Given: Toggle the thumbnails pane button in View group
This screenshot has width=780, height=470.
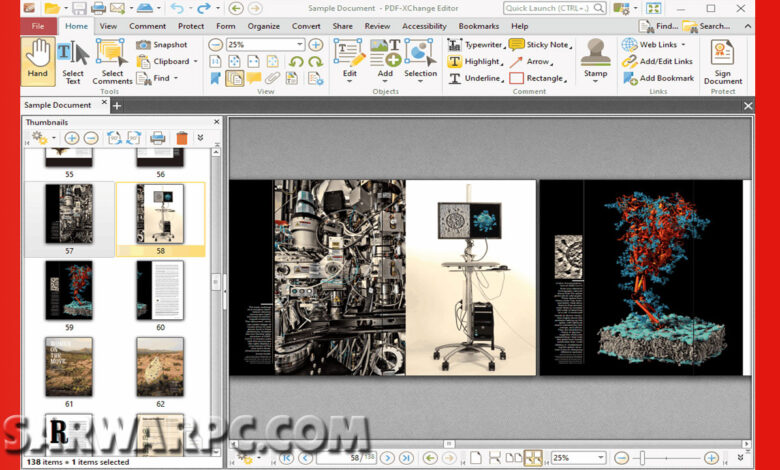Looking at the screenshot, I should 234,78.
